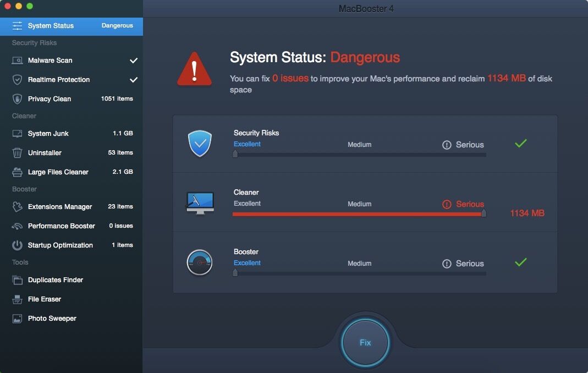The image size is (588, 373).
Task: Click the yellow minimize window button
Action: pyautogui.click(x=18, y=6)
